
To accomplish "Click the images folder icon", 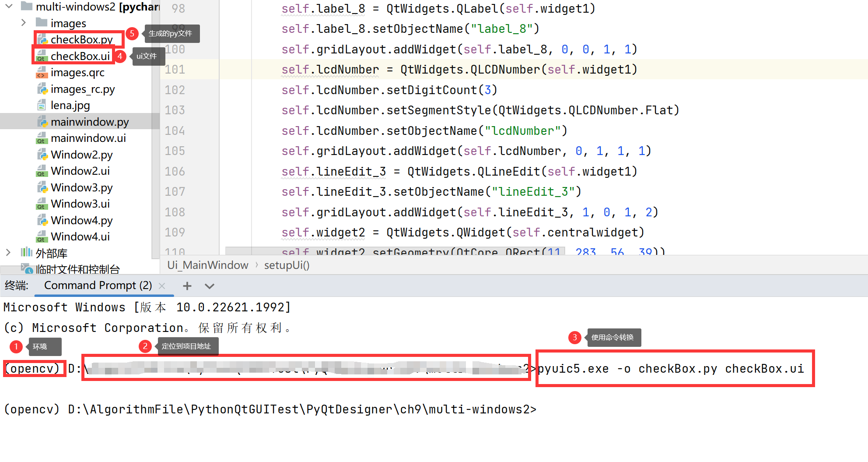I will tap(42, 22).
